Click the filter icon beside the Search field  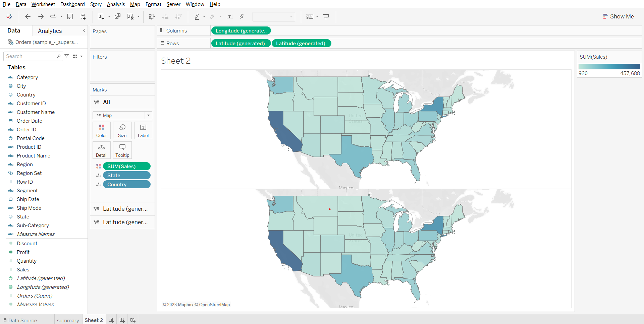pos(67,56)
